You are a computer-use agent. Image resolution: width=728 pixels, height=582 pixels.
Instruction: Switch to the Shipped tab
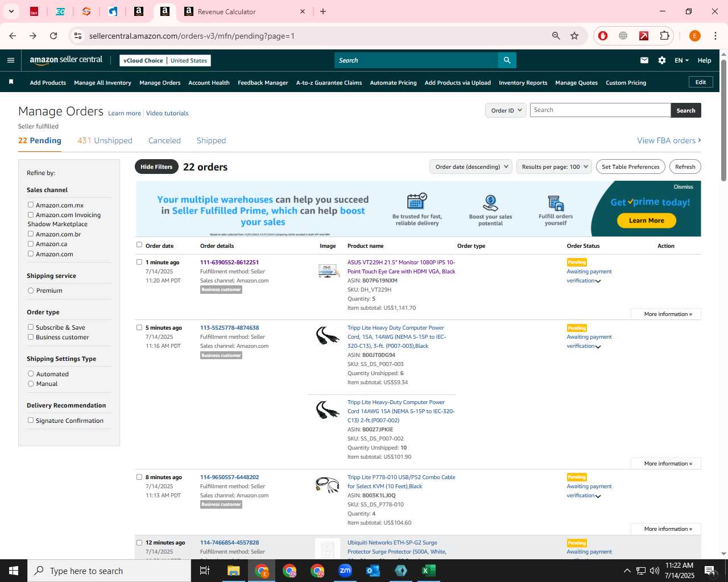tap(211, 140)
